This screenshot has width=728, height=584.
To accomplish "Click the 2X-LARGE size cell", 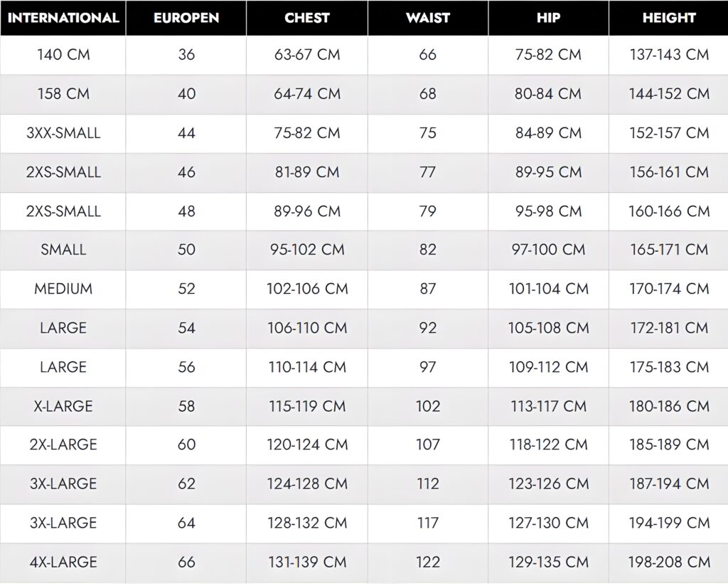I will tap(63, 445).
